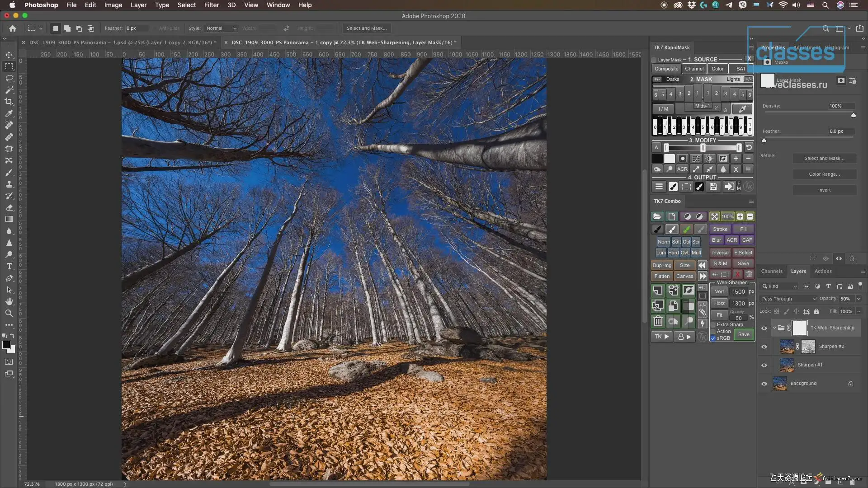Select the Crop tool

pyautogui.click(x=9, y=102)
